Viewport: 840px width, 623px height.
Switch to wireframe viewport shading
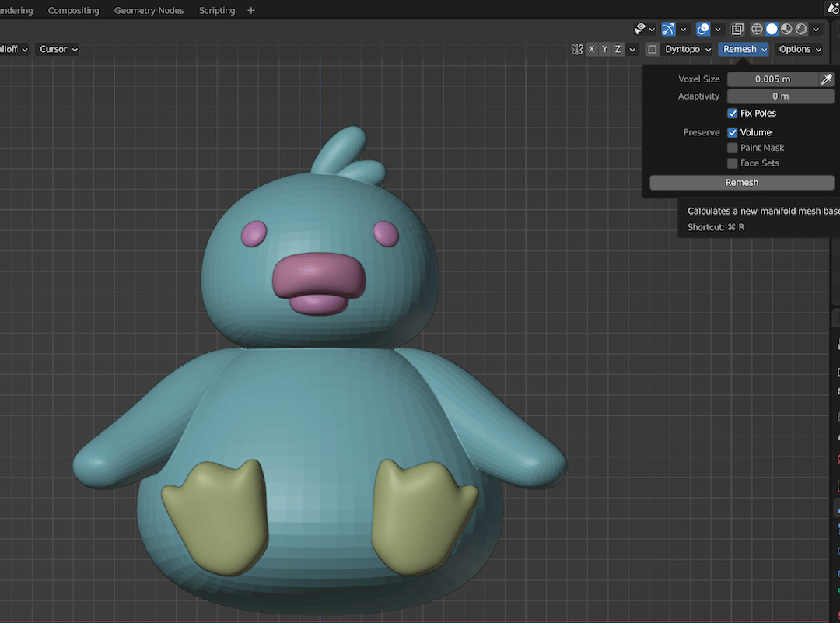pos(757,29)
